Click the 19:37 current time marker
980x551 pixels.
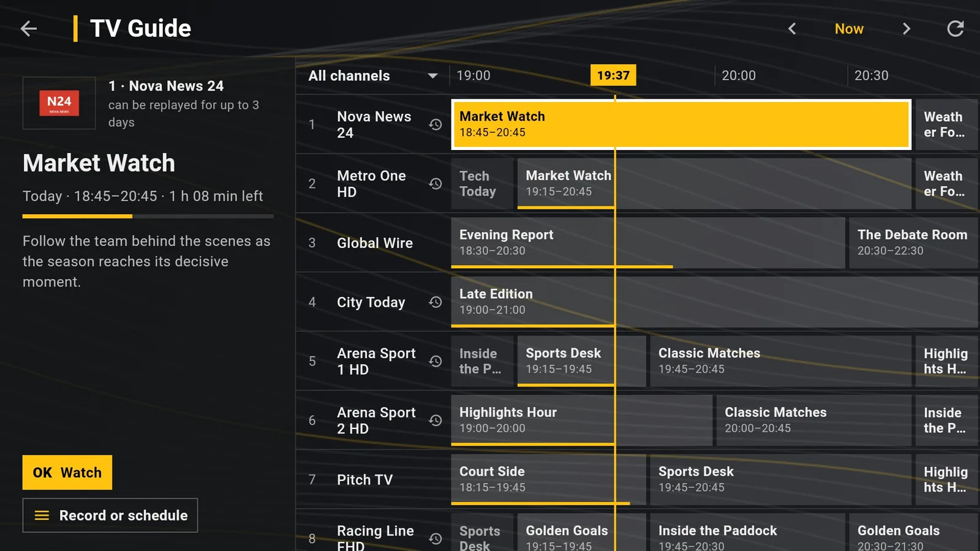(613, 75)
